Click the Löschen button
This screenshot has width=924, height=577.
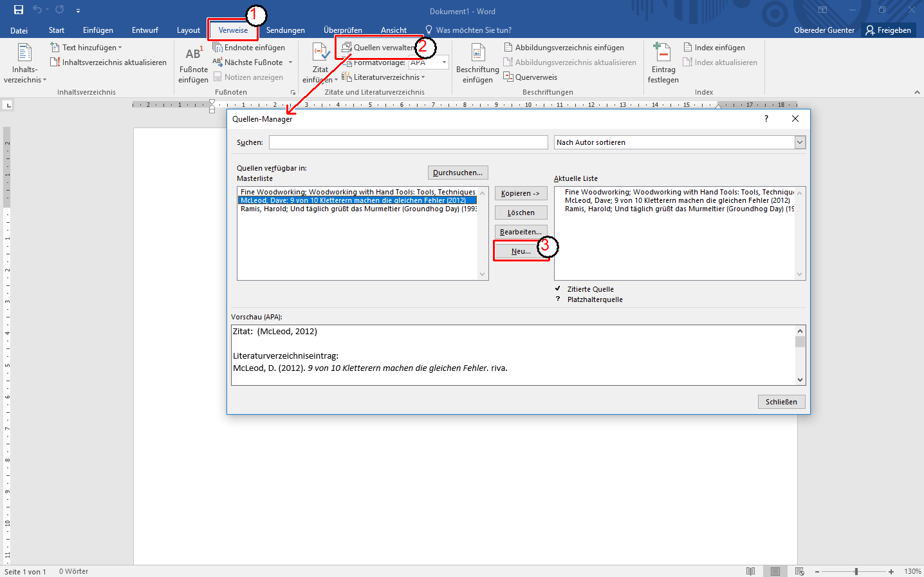521,213
